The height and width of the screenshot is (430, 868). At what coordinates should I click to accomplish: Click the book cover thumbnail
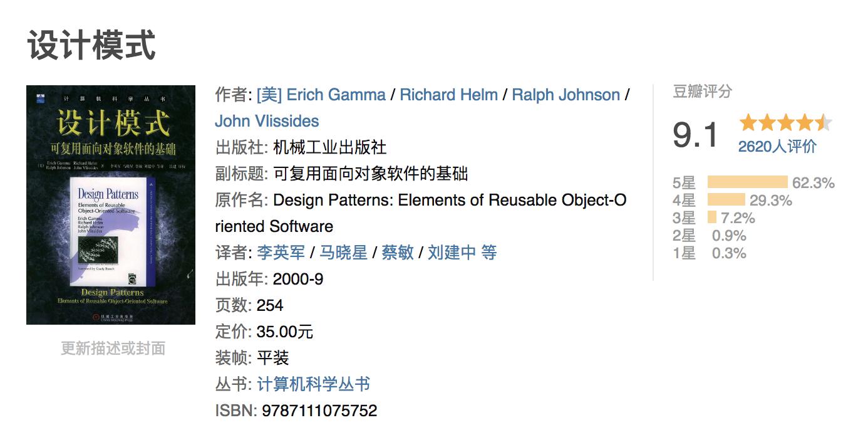point(111,205)
